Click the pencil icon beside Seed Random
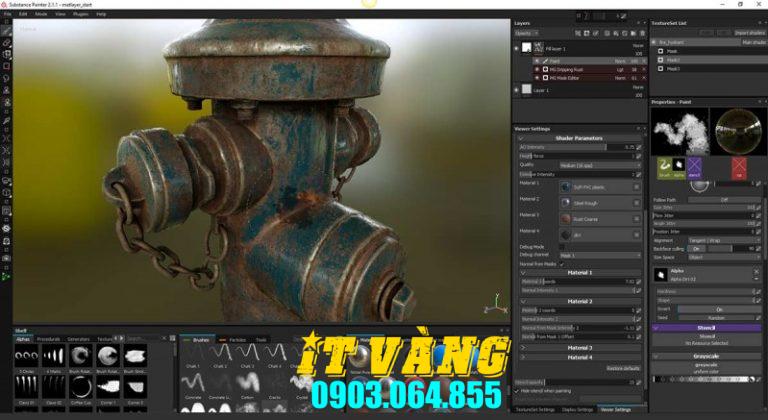This screenshot has height=420, width=768. point(758,318)
